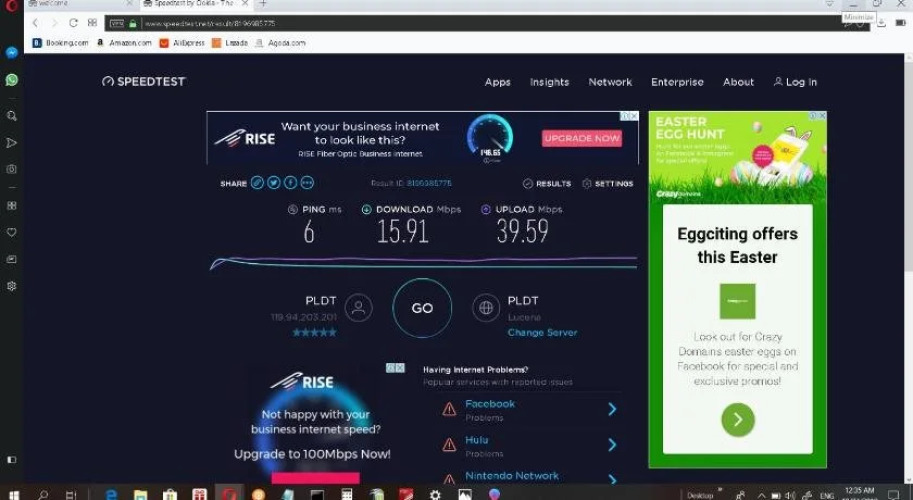913x500 pixels.
Task: Open WhatsApp in Opera sidebar
Action: point(12,79)
